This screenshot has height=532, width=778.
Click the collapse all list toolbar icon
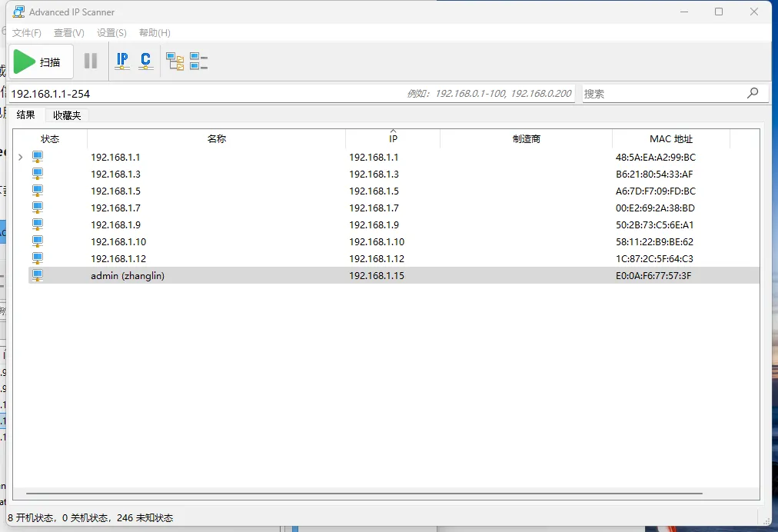pos(198,62)
